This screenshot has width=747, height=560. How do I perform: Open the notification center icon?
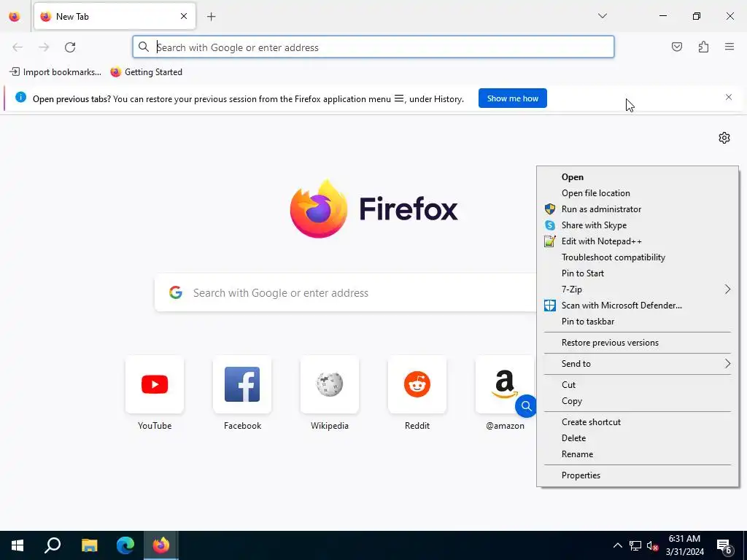pos(724,546)
